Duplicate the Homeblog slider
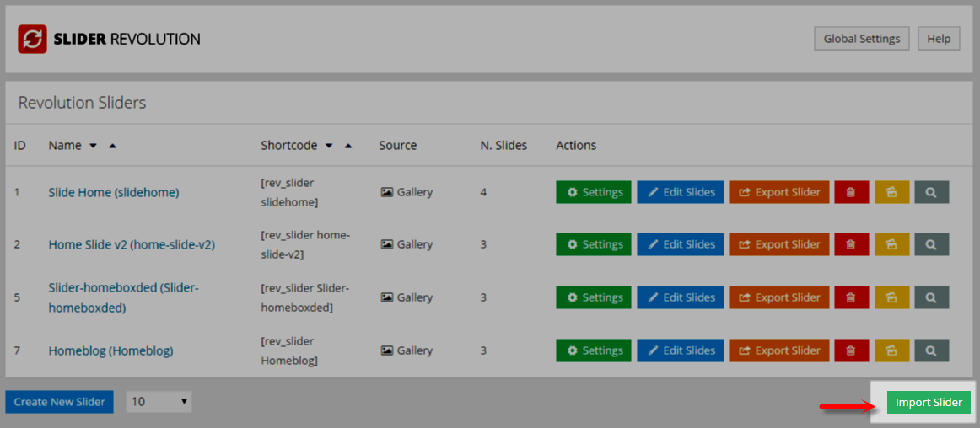The height and width of the screenshot is (428, 980). [x=891, y=350]
